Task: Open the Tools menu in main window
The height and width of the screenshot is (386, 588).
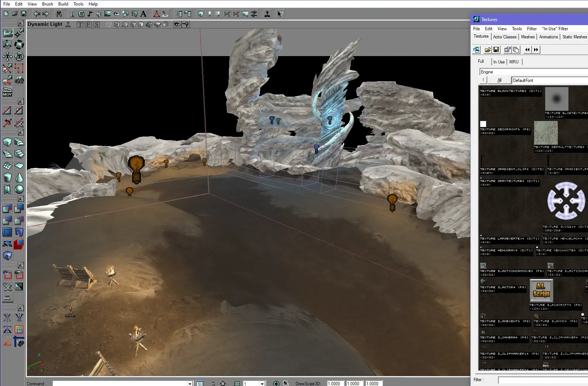Action: pos(78,4)
